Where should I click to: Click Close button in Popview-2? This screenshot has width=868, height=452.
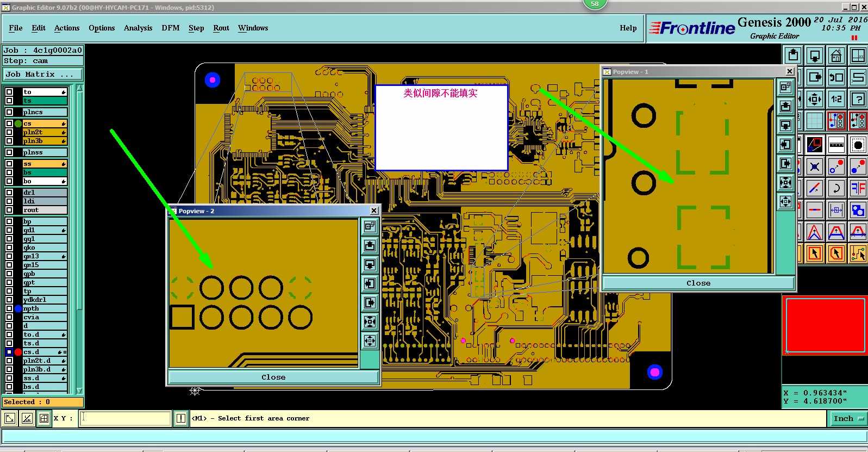click(x=273, y=377)
